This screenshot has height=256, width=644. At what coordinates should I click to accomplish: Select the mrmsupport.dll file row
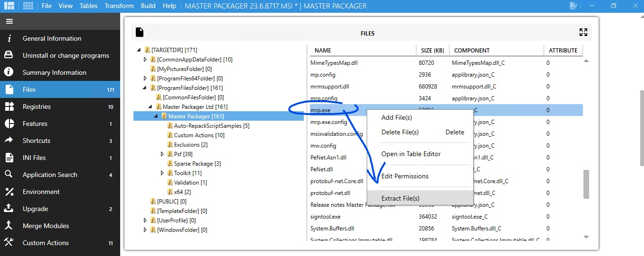(x=446, y=87)
